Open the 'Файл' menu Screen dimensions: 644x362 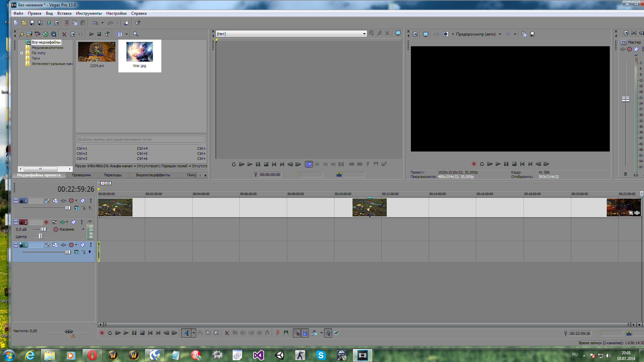pos(18,13)
